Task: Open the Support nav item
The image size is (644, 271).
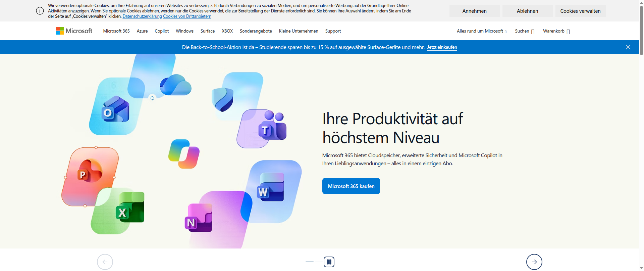Action: coord(333,31)
